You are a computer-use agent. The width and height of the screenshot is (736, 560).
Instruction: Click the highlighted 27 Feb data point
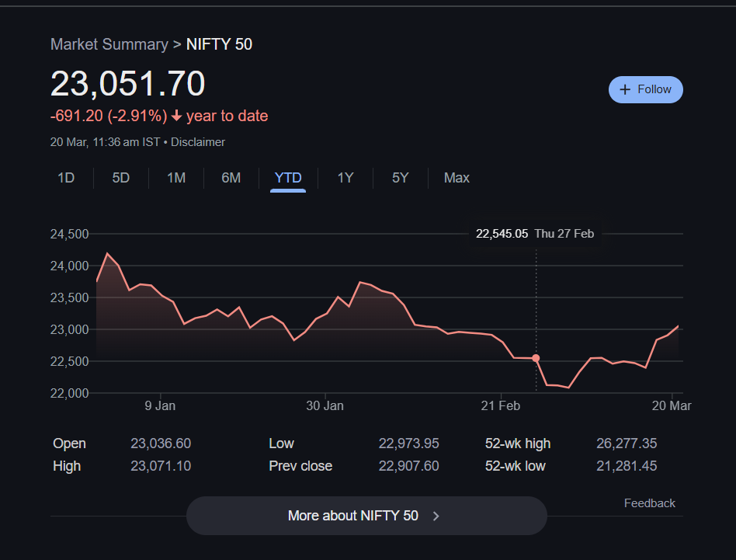[536, 358]
